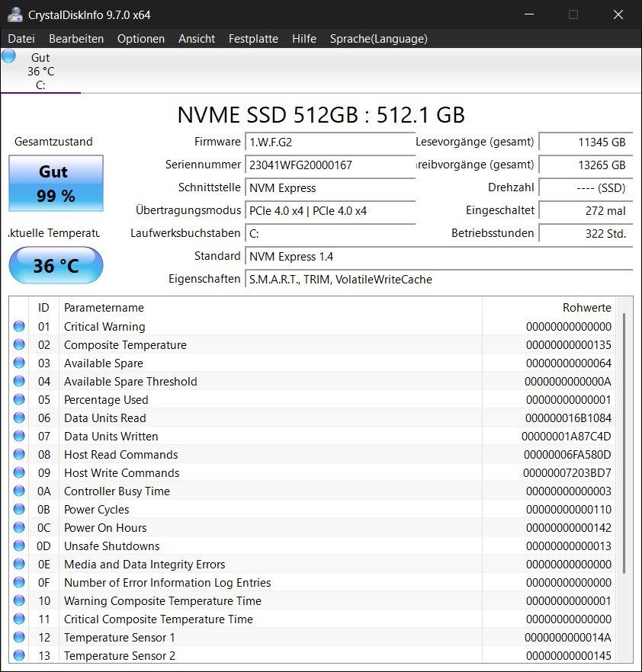The height and width of the screenshot is (672, 642).
Task: Click the status dot beside Power On Hours
Action: pyautogui.click(x=19, y=527)
